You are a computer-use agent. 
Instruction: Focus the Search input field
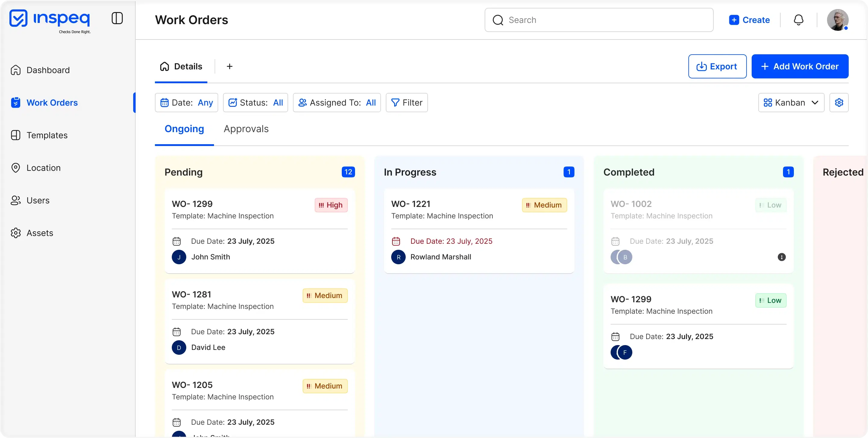pyautogui.click(x=599, y=20)
